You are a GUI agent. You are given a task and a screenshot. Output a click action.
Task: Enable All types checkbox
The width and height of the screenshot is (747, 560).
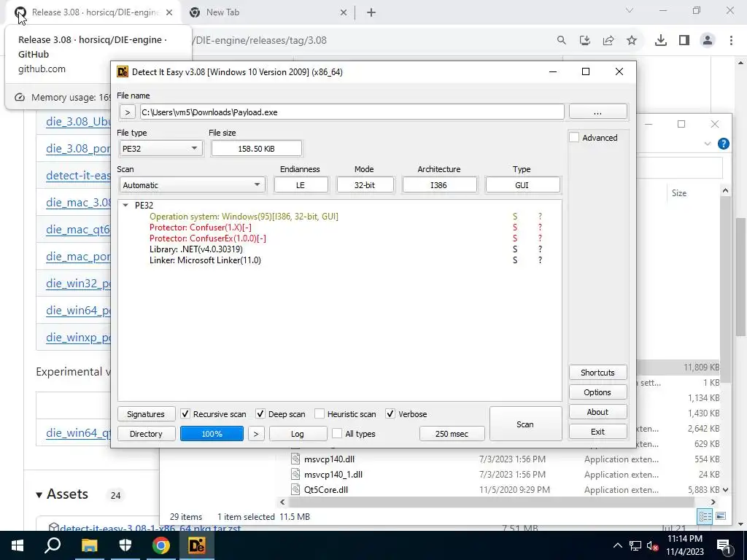(337, 433)
